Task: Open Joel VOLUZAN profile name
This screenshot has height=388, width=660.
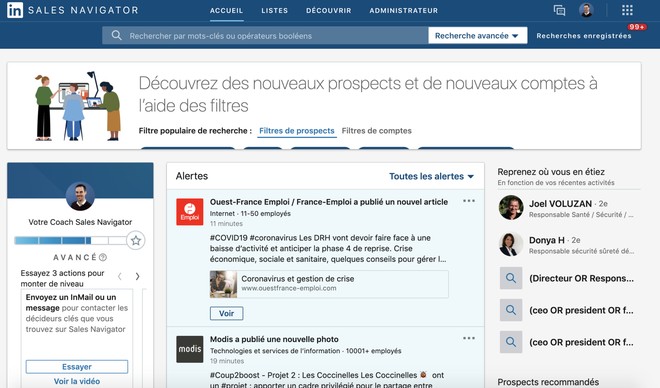Action: [560, 204]
